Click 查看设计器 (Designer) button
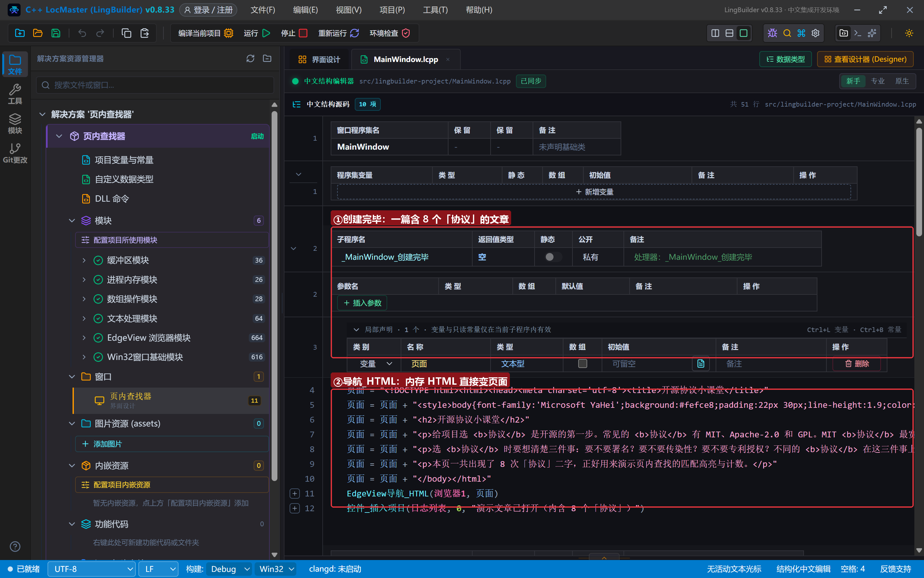The height and width of the screenshot is (578, 924). [865, 59]
